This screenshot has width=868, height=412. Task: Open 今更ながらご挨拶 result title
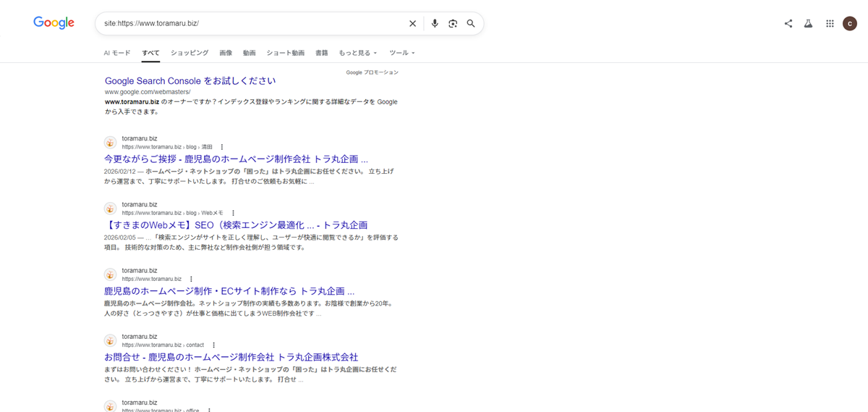tap(237, 159)
